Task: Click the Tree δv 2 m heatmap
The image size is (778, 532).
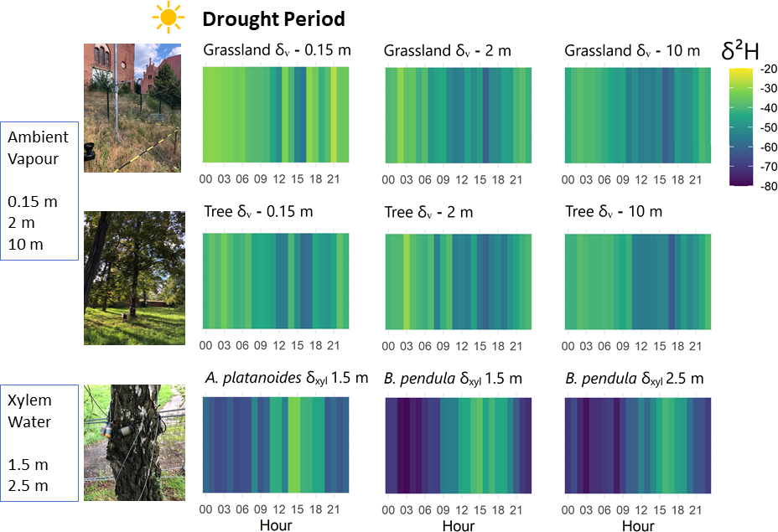Action: [x=457, y=281]
